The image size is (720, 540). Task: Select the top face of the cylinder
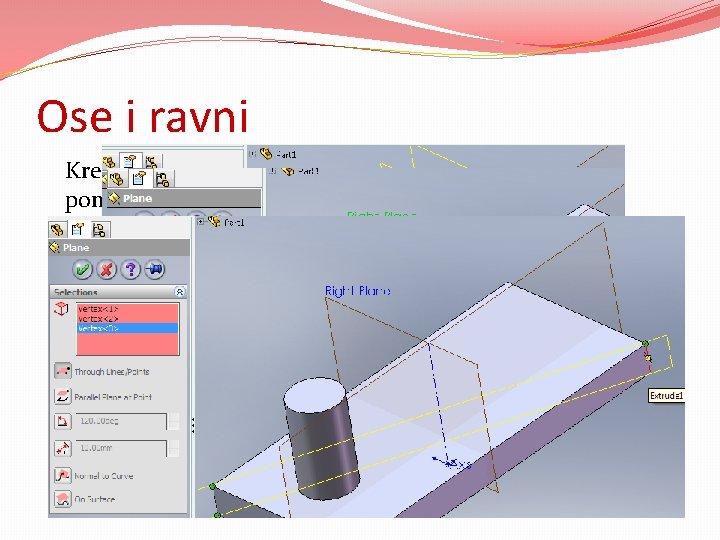(315, 394)
